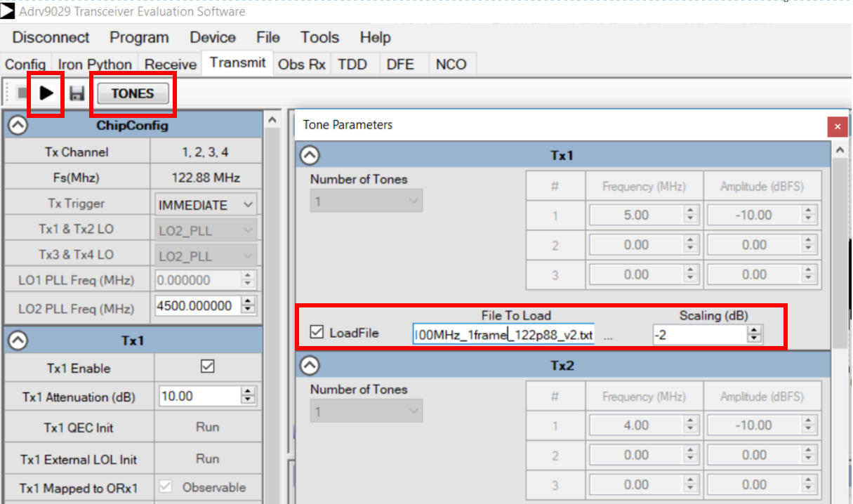Screen dimensions: 853x504
Task: Switch to the TDD tab
Action: (x=352, y=65)
